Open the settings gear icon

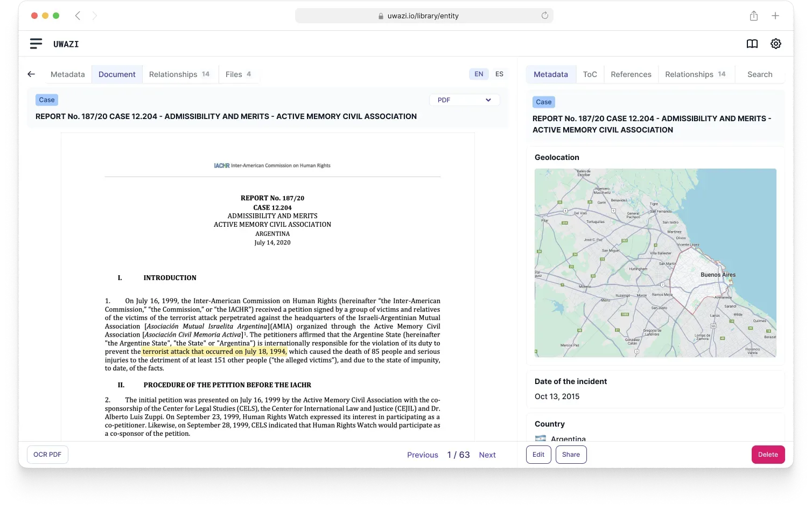[x=775, y=44]
